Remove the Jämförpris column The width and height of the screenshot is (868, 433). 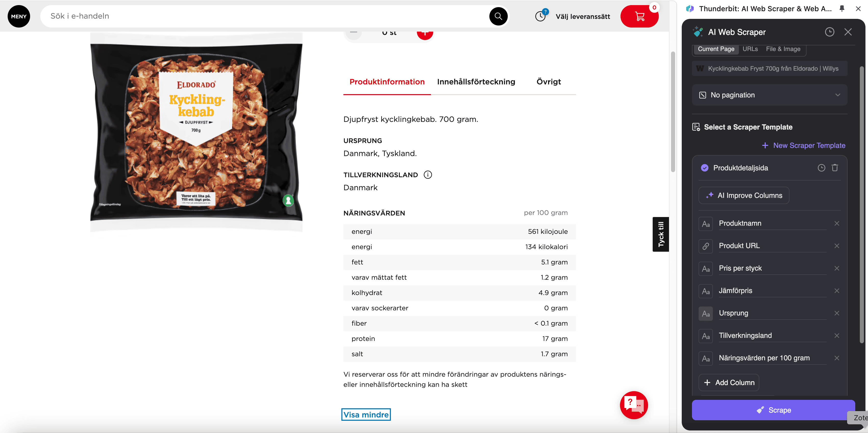[x=837, y=290]
